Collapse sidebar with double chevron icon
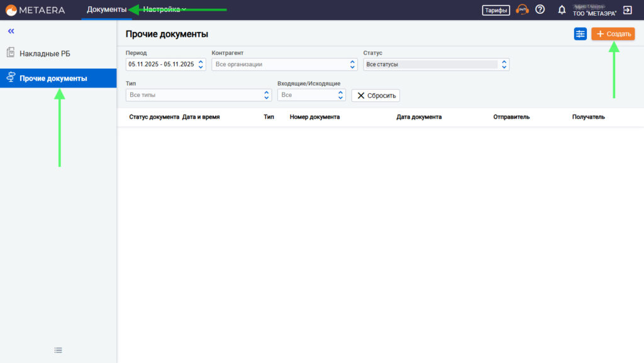This screenshot has width=644, height=363. pyautogui.click(x=11, y=31)
